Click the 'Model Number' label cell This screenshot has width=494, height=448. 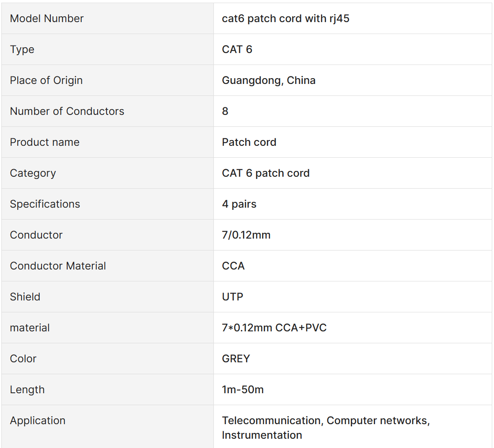tap(47, 19)
